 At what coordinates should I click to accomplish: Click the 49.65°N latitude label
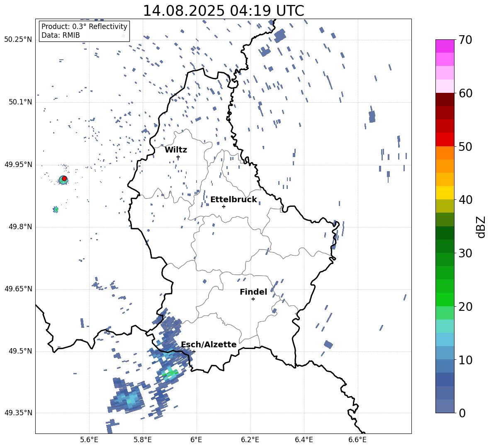tap(18, 289)
